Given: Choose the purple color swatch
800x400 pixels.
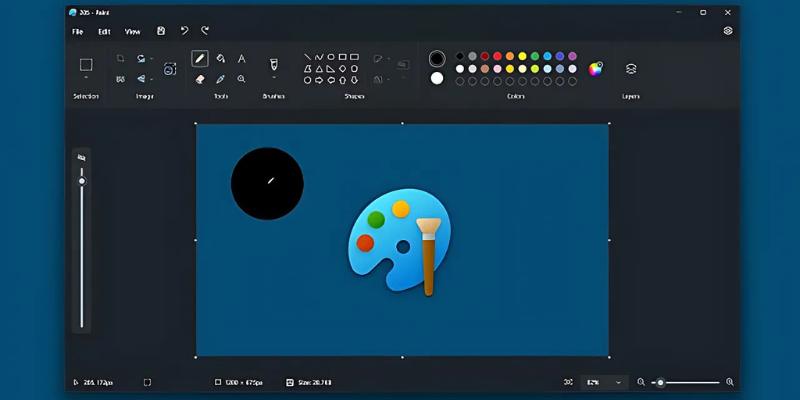Looking at the screenshot, I should 572,56.
